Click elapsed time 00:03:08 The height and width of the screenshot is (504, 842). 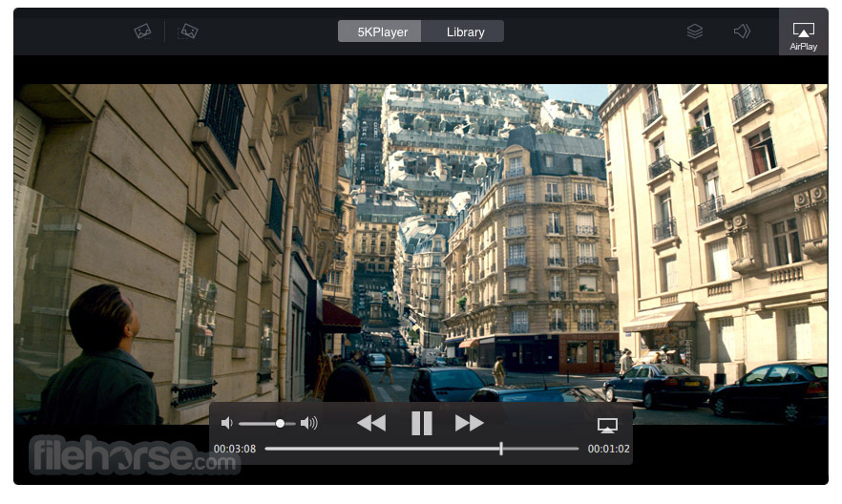click(x=235, y=449)
